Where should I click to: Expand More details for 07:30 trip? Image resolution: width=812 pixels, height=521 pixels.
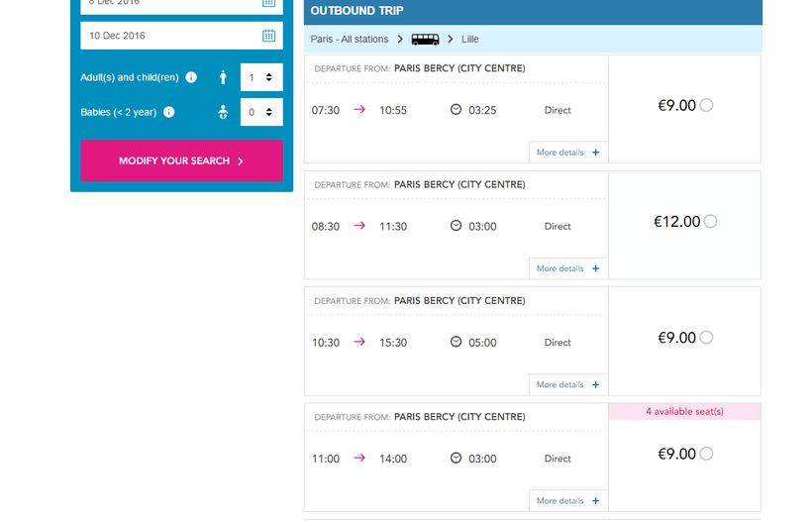tap(568, 153)
